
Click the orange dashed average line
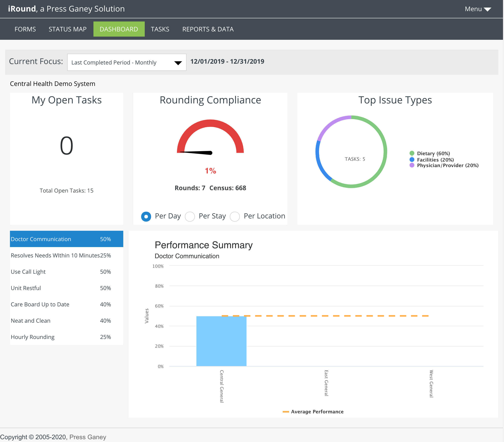(x=325, y=316)
